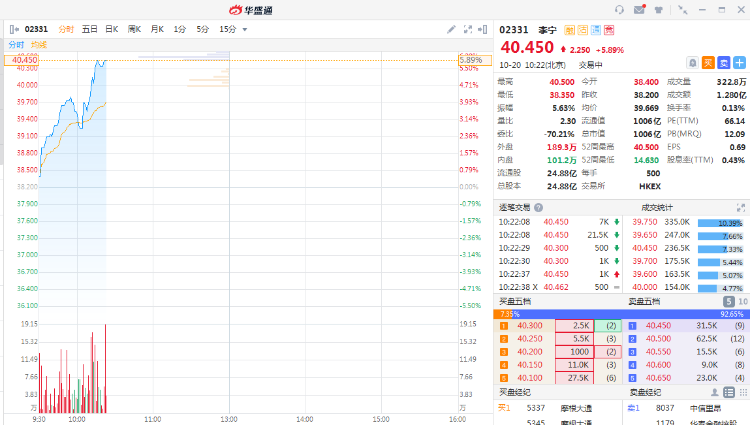Toggle the 均线 average line legend
The image size is (750, 425).
point(39,44)
